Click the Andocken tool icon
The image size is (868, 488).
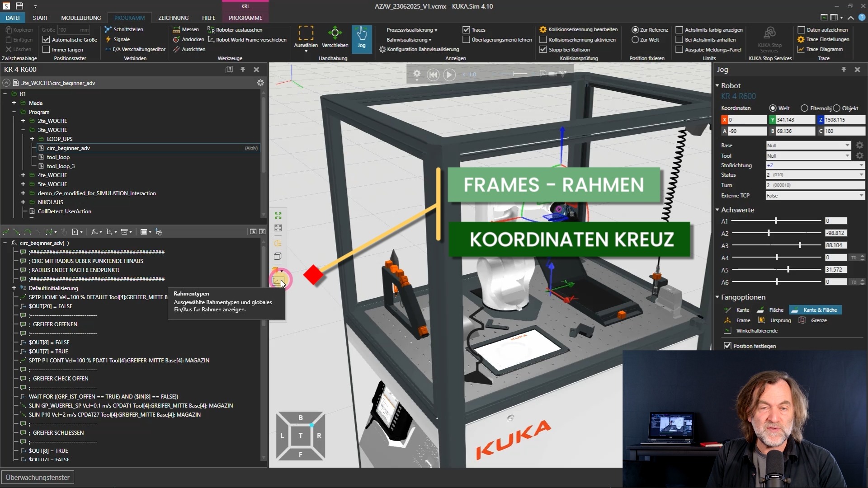176,39
